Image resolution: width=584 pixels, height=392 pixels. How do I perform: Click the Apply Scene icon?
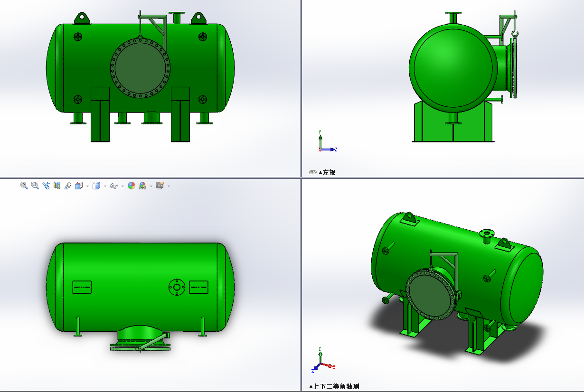pyautogui.click(x=142, y=186)
